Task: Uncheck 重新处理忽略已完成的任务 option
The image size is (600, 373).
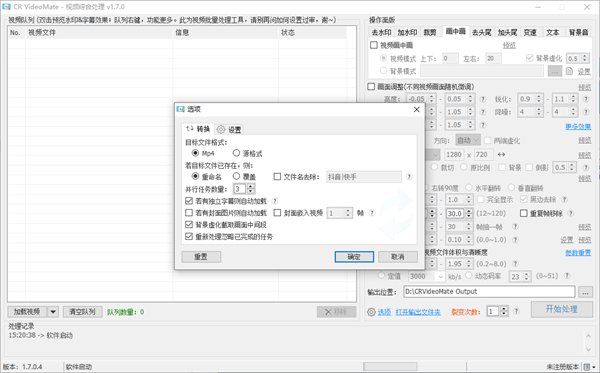Action: tap(189, 236)
